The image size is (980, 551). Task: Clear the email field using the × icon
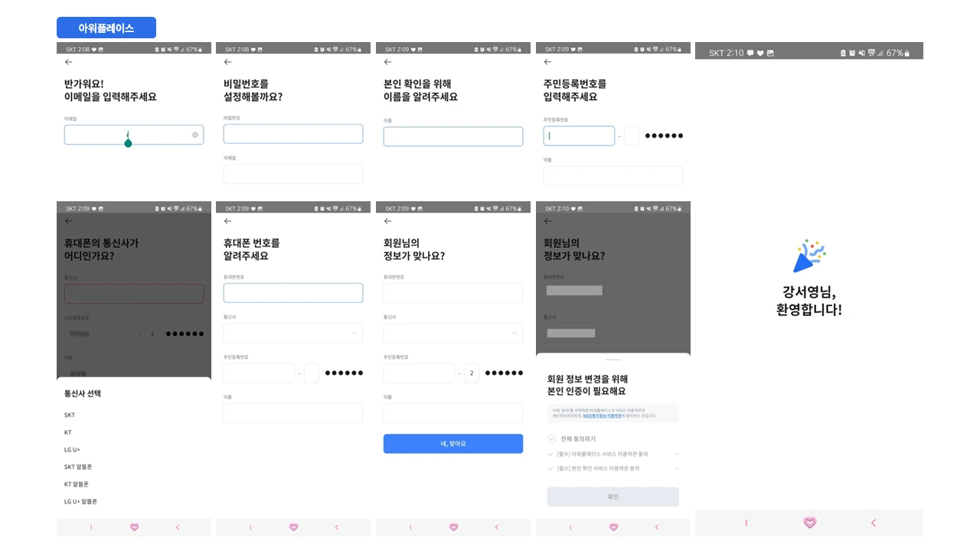(x=195, y=134)
